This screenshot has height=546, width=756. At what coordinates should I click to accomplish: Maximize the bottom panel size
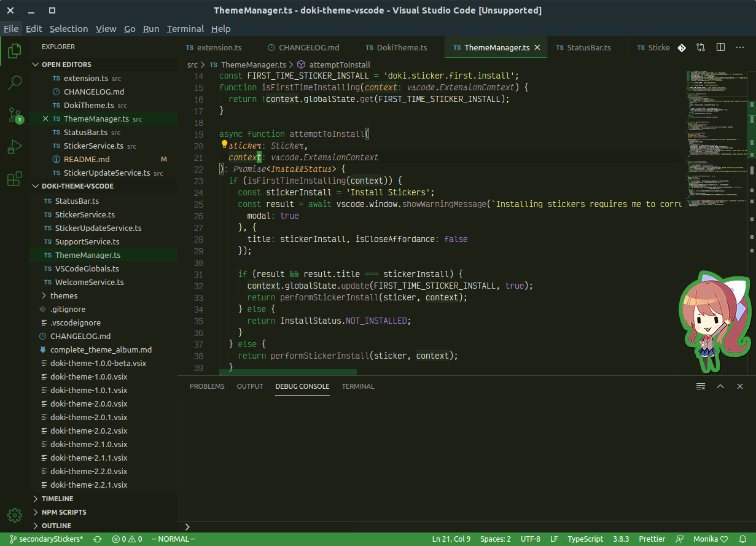[x=721, y=386]
